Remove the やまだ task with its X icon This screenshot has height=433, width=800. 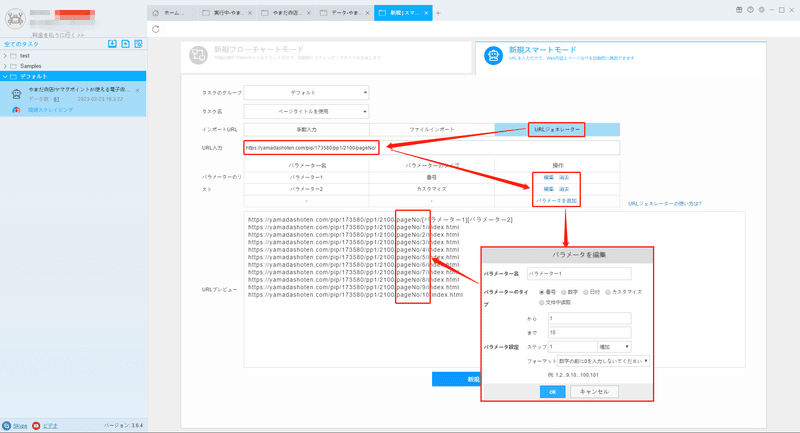point(138,90)
